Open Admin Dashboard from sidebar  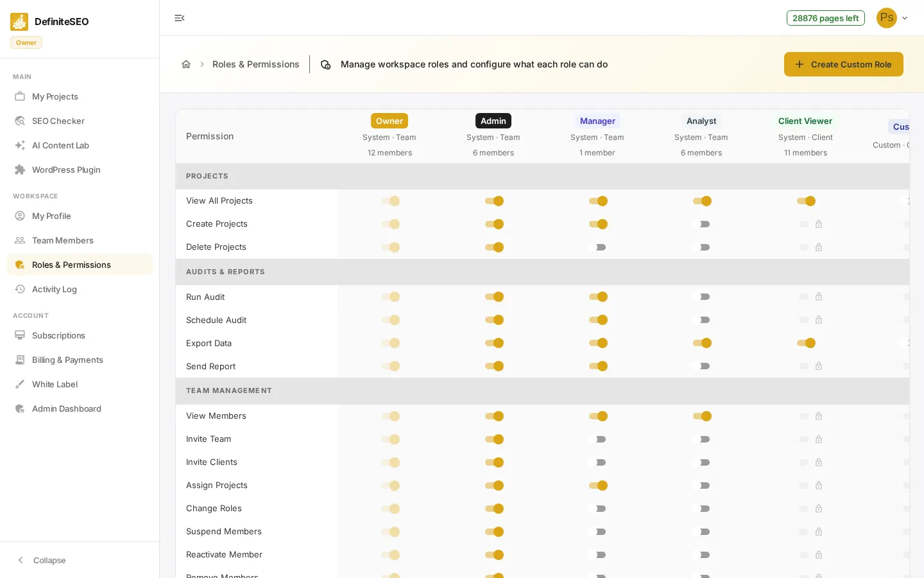click(x=80, y=408)
